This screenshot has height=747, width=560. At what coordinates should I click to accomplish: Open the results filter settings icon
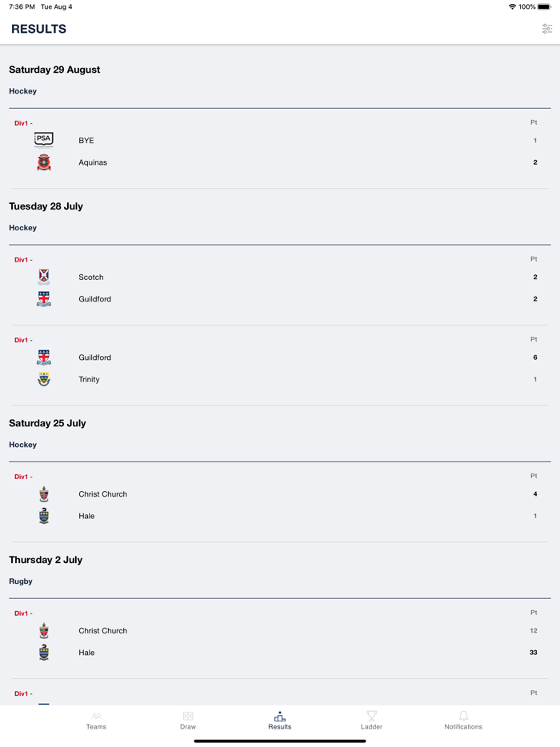coord(546,29)
